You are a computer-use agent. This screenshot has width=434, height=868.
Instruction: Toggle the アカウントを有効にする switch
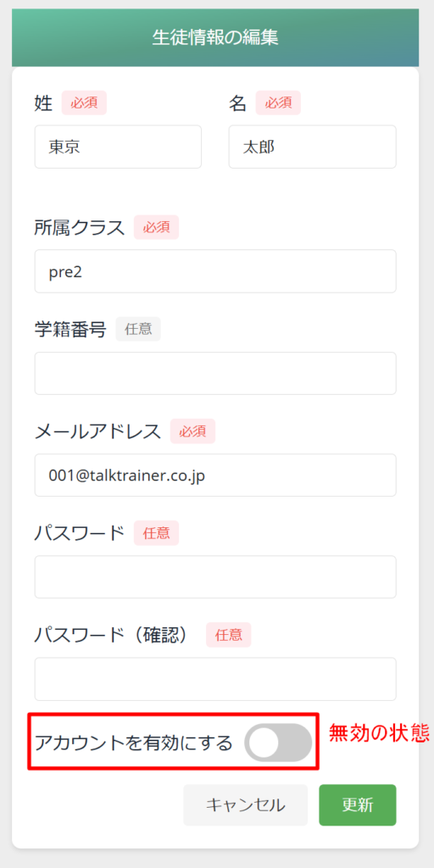[278, 743]
